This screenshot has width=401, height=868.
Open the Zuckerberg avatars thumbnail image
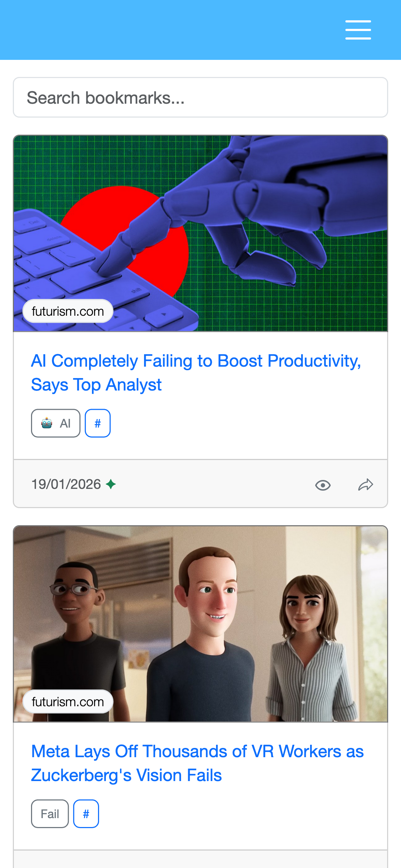(200, 624)
